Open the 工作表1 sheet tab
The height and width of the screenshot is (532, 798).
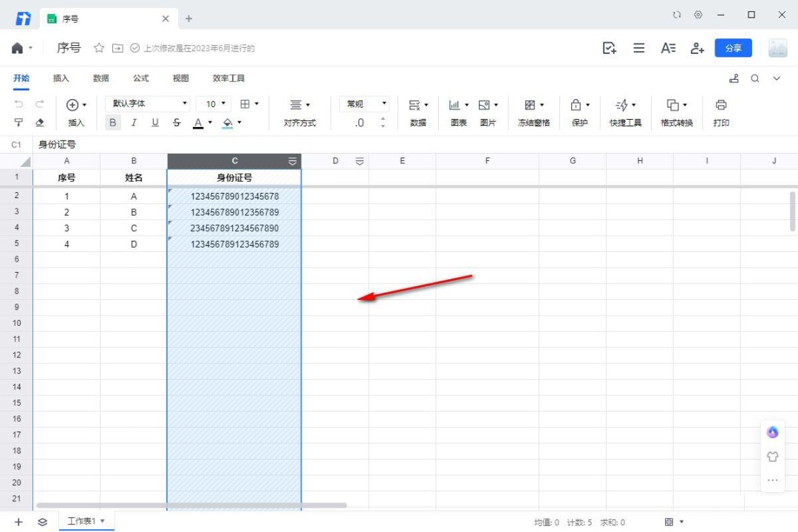pyautogui.click(x=82, y=522)
